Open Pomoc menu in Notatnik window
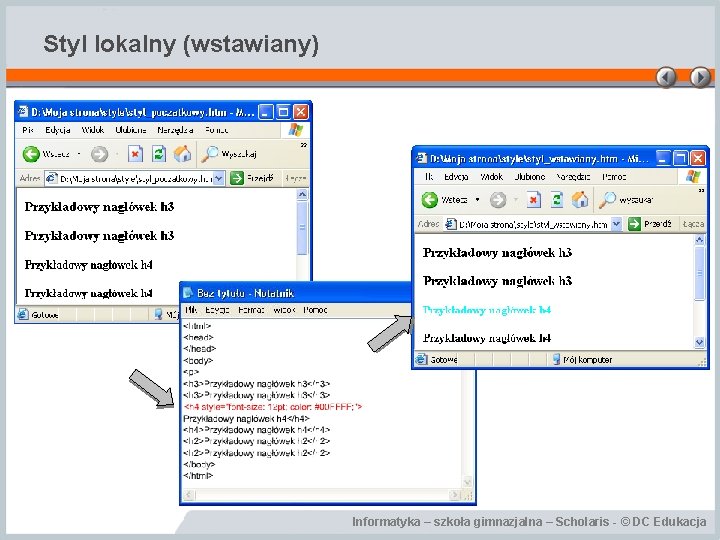This screenshot has height=540, width=720. [x=315, y=310]
